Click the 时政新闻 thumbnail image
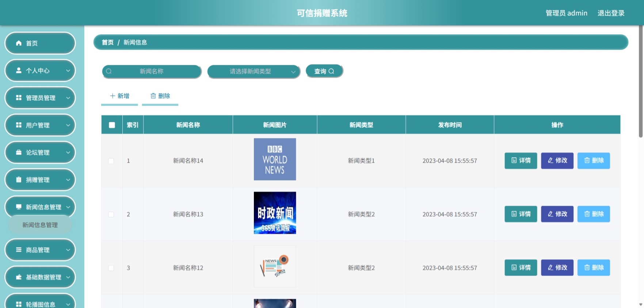644x308 pixels. 275,213
